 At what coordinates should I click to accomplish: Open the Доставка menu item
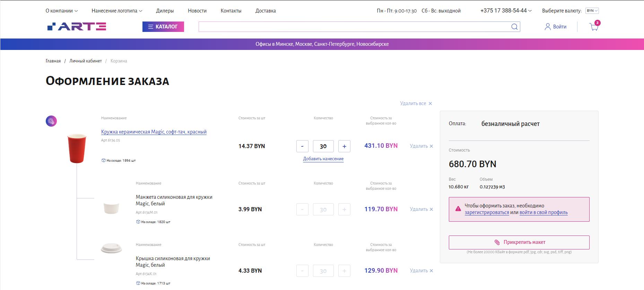pyautogui.click(x=266, y=11)
